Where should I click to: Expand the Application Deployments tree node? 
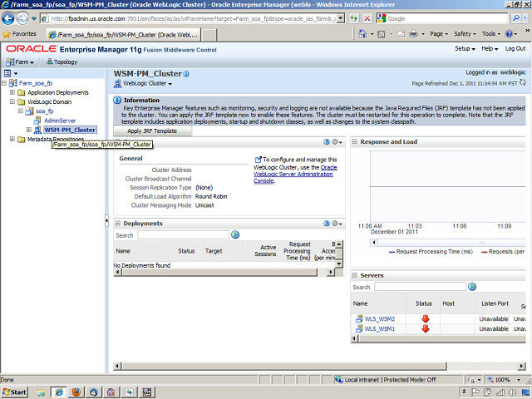pos(12,92)
